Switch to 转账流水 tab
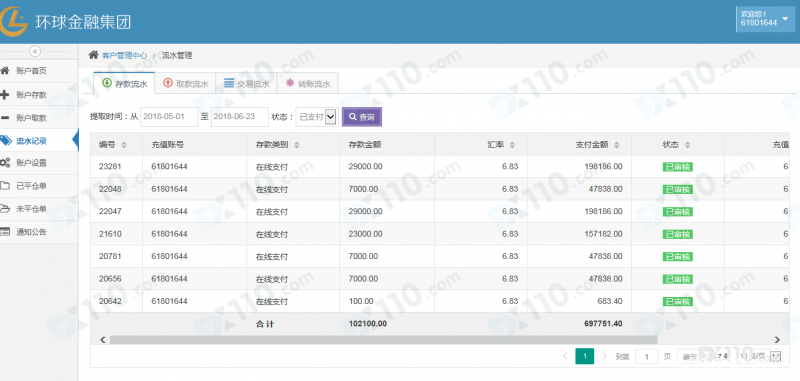The width and height of the screenshot is (800, 381). [x=307, y=83]
